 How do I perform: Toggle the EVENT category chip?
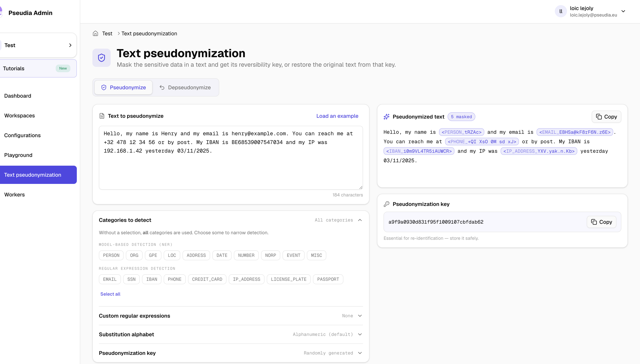294,255
